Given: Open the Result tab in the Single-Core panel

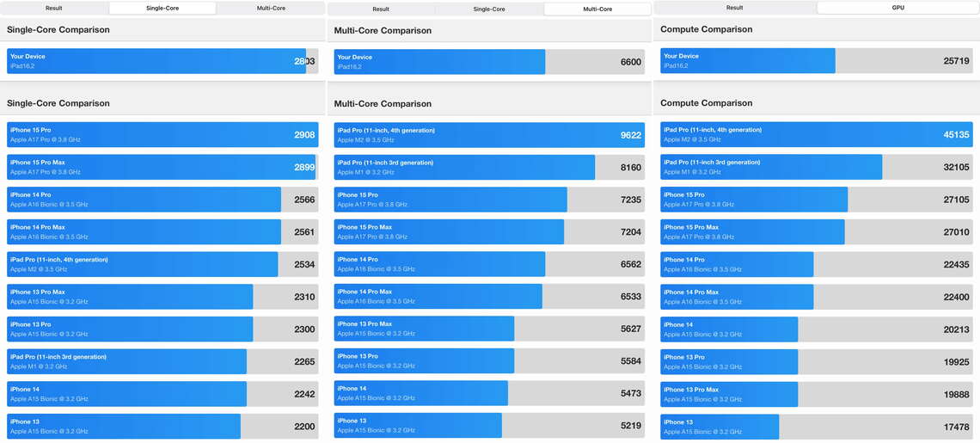Looking at the screenshot, I should [54, 8].
